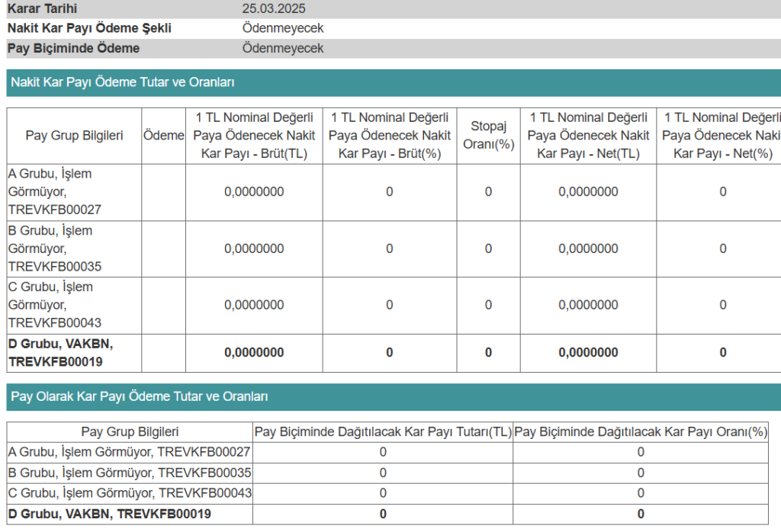
Task: Select B Grubu TREVKFB00035 cell in cash table
Action: pos(74,248)
